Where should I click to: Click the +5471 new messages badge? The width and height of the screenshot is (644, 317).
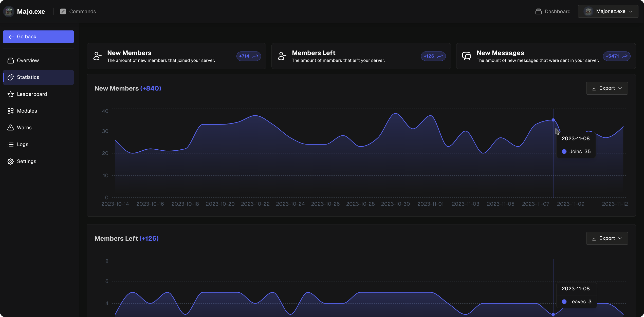tap(616, 56)
